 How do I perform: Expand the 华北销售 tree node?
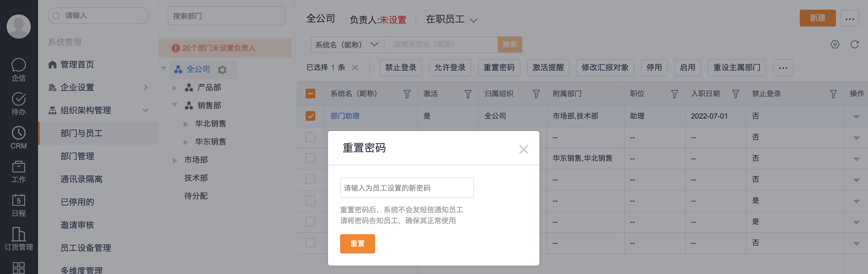[x=185, y=124]
